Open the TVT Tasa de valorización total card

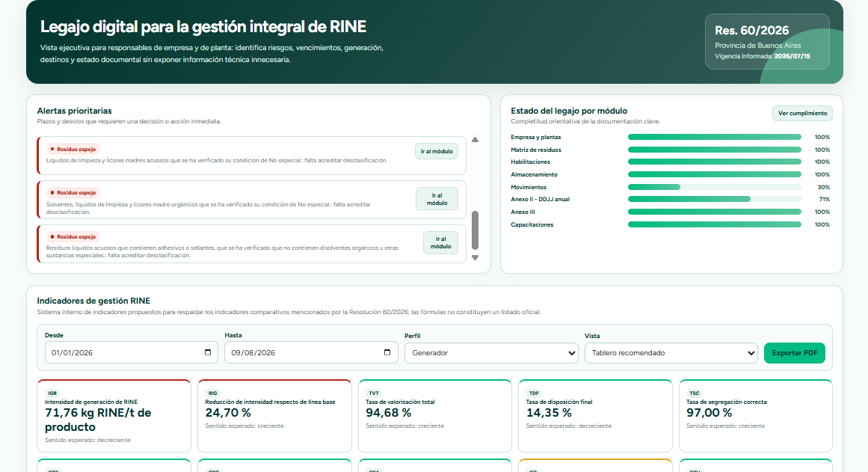pyautogui.click(x=434, y=415)
